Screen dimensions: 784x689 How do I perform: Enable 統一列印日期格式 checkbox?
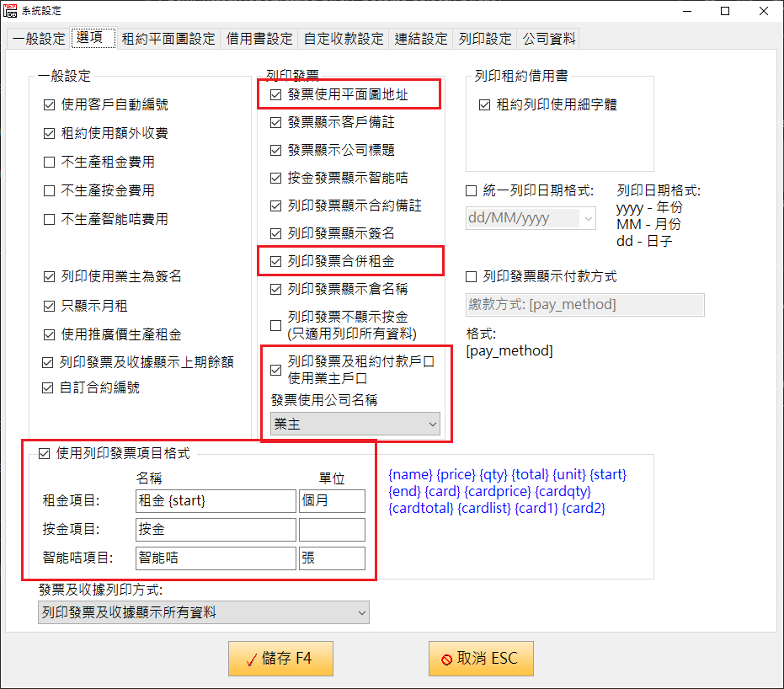[472, 190]
